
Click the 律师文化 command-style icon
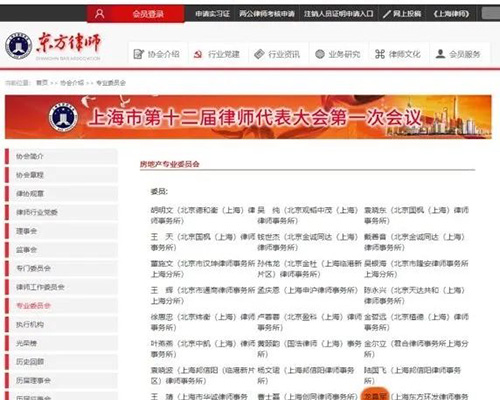(380, 54)
